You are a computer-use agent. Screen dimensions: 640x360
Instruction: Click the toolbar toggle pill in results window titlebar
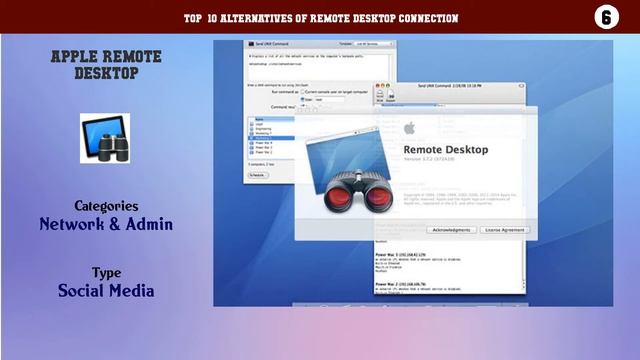(x=521, y=86)
